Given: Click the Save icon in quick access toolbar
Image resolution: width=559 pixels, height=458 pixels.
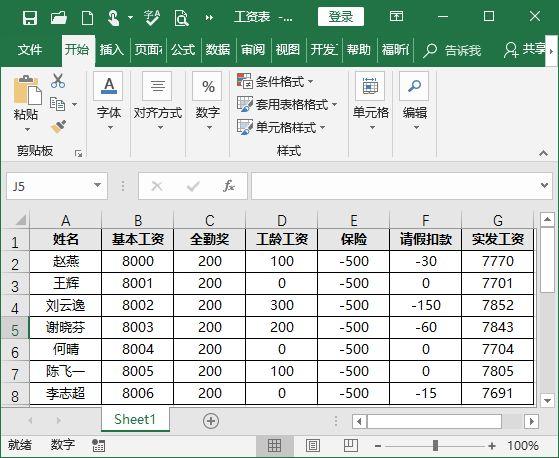Looking at the screenshot, I should pos(30,17).
